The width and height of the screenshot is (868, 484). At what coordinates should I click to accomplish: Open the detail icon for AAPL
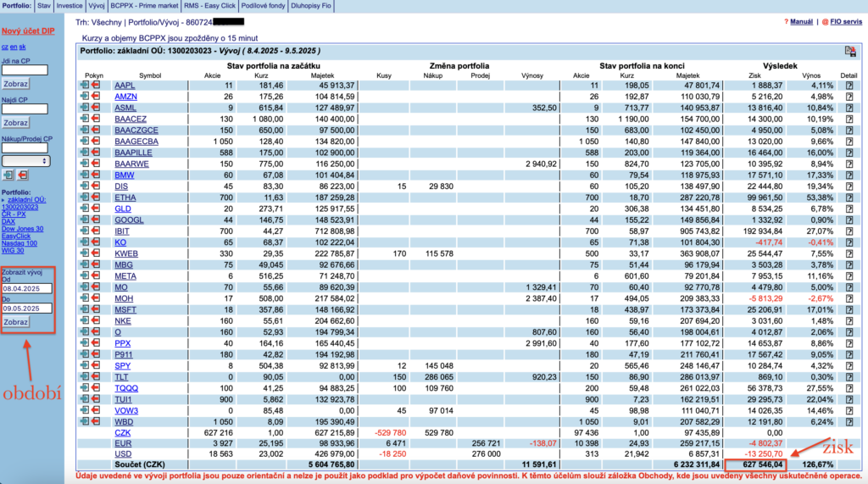click(x=849, y=86)
